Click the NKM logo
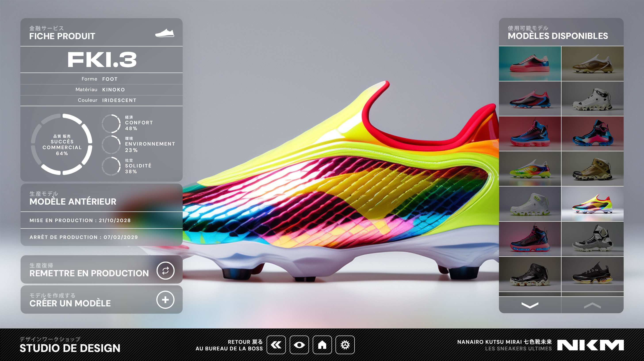This screenshot has height=361, width=644. click(590, 345)
